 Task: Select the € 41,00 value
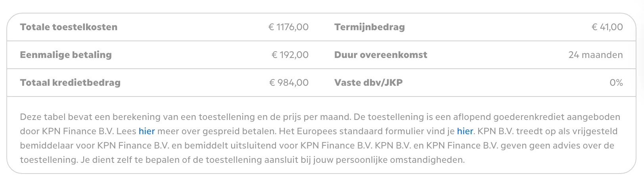coord(607,27)
